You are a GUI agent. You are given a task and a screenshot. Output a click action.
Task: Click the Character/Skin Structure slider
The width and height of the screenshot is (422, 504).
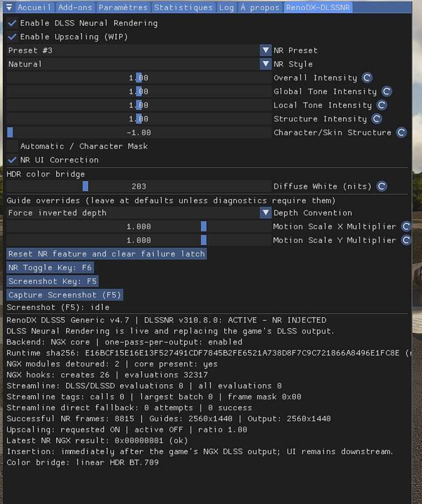(139, 133)
